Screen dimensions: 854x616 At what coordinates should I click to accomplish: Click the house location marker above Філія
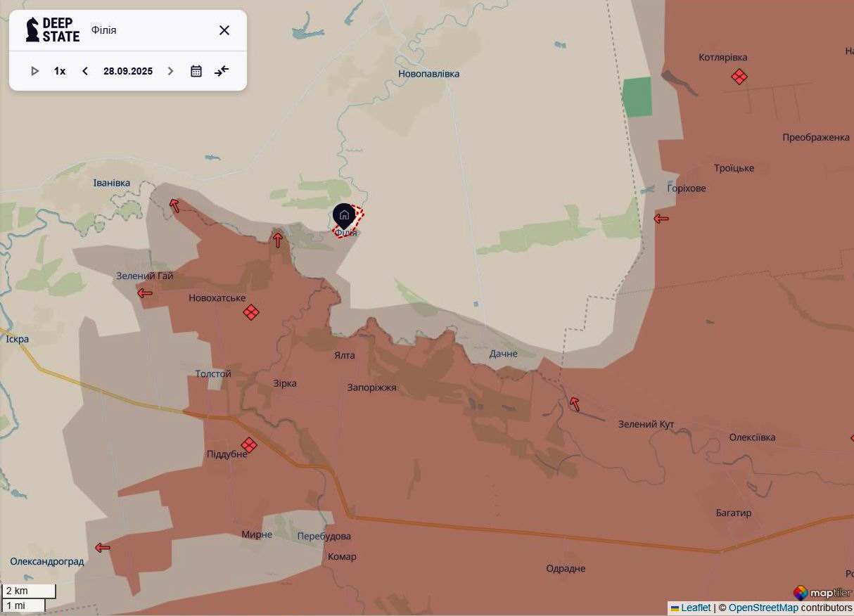point(343,215)
